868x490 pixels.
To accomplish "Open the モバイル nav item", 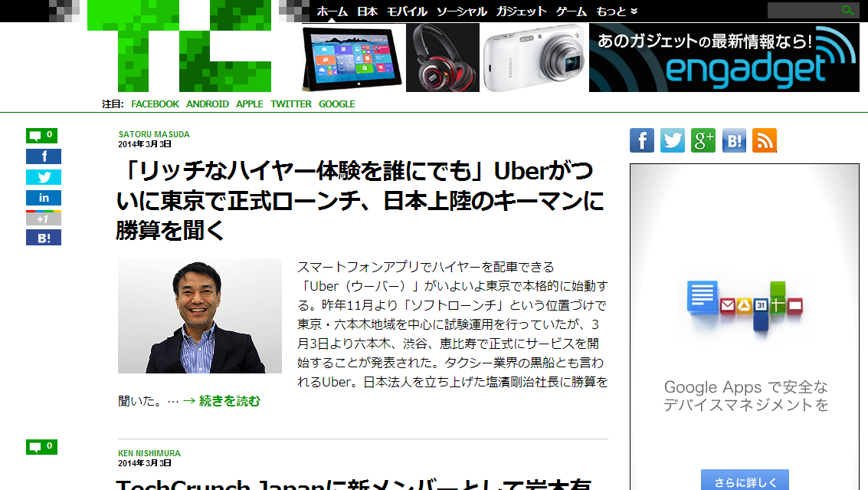I will tap(407, 11).
